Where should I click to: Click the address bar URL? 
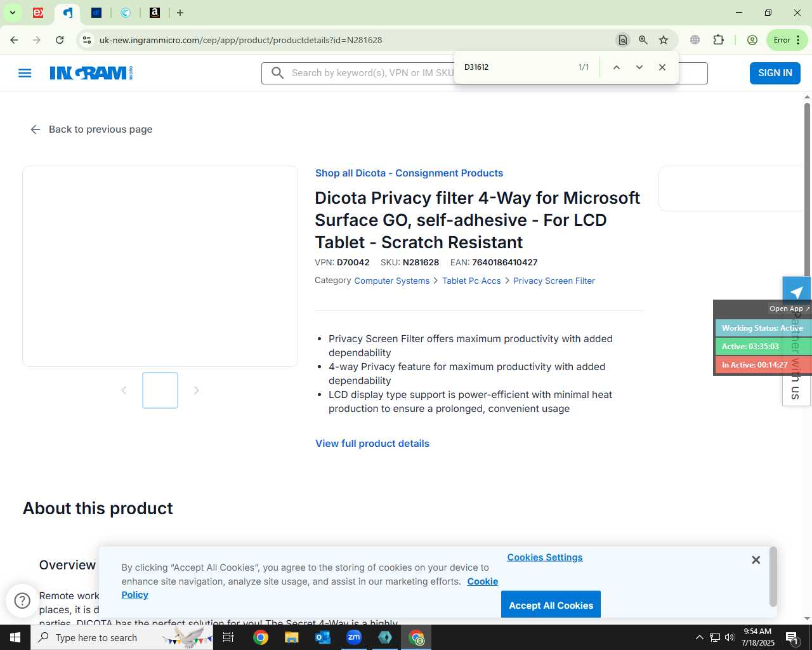[x=241, y=40]
